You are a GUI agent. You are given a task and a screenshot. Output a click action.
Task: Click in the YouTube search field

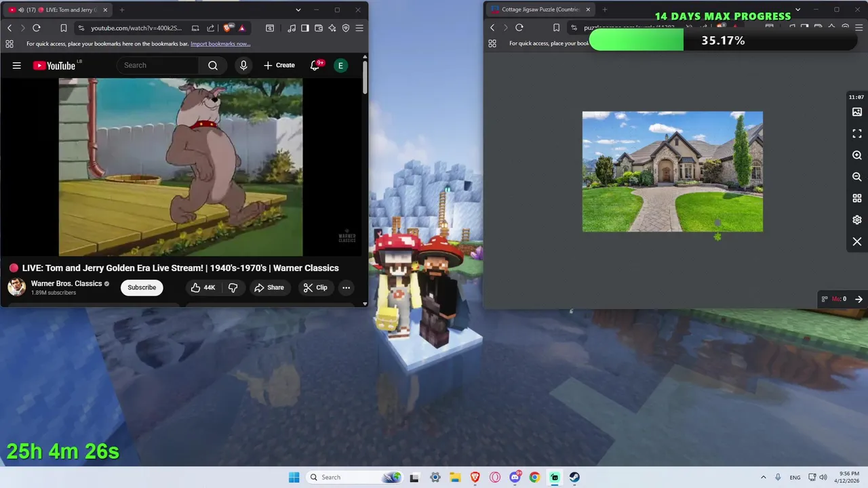(157, 65)
